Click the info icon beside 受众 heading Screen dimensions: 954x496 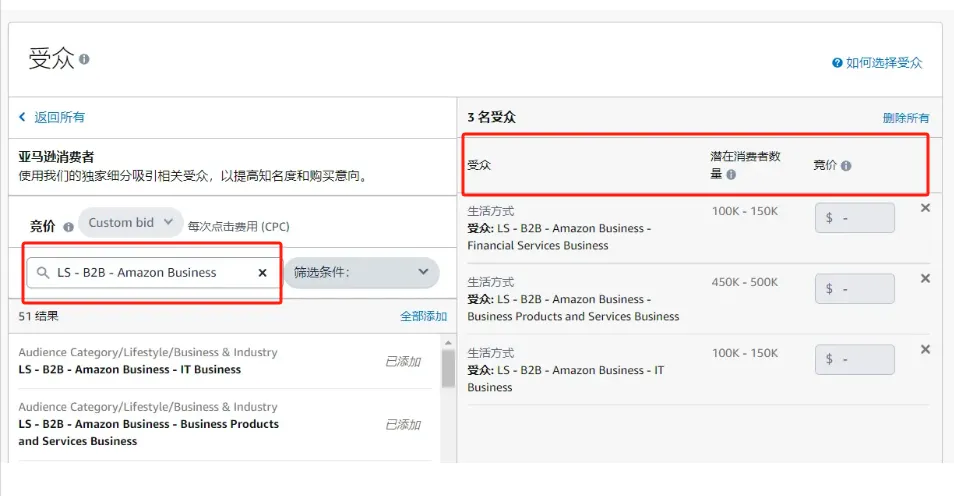coord(84,59)
